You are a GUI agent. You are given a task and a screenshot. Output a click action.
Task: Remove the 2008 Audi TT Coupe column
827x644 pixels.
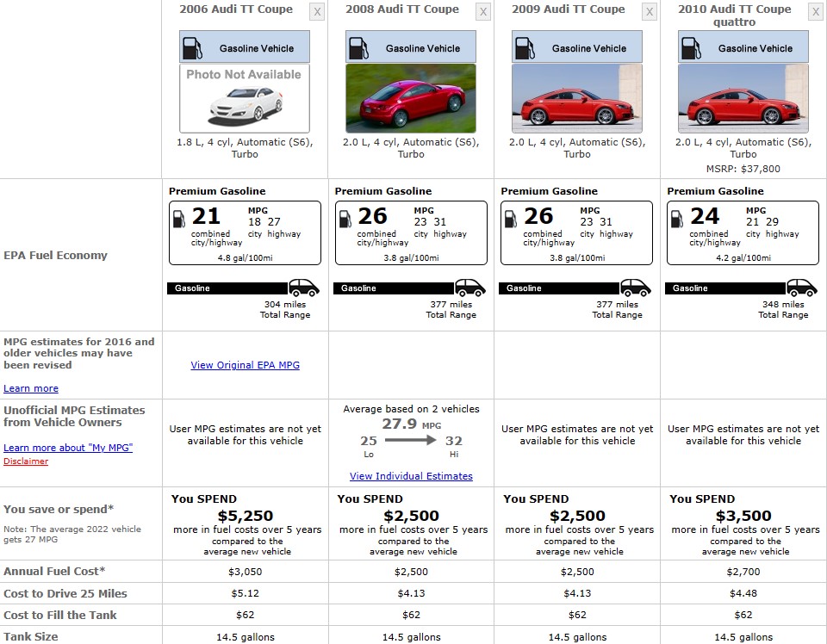(x=483, y=11)
